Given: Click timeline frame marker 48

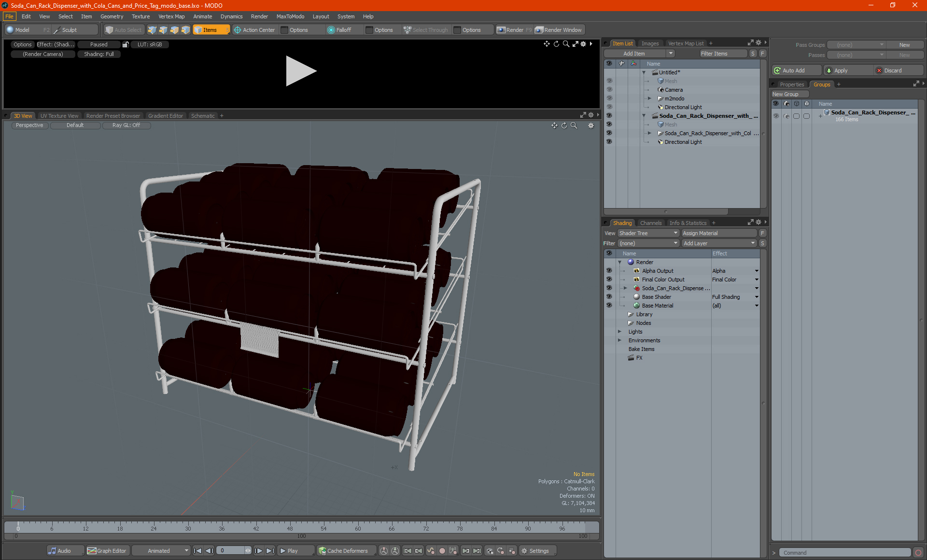Looking at the screenshot, I should 290,528.
